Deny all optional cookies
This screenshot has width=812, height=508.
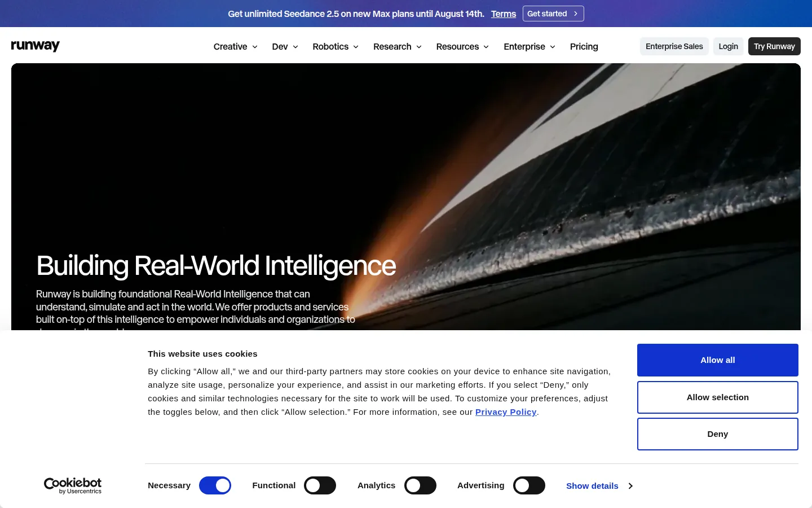click(718, 434)
